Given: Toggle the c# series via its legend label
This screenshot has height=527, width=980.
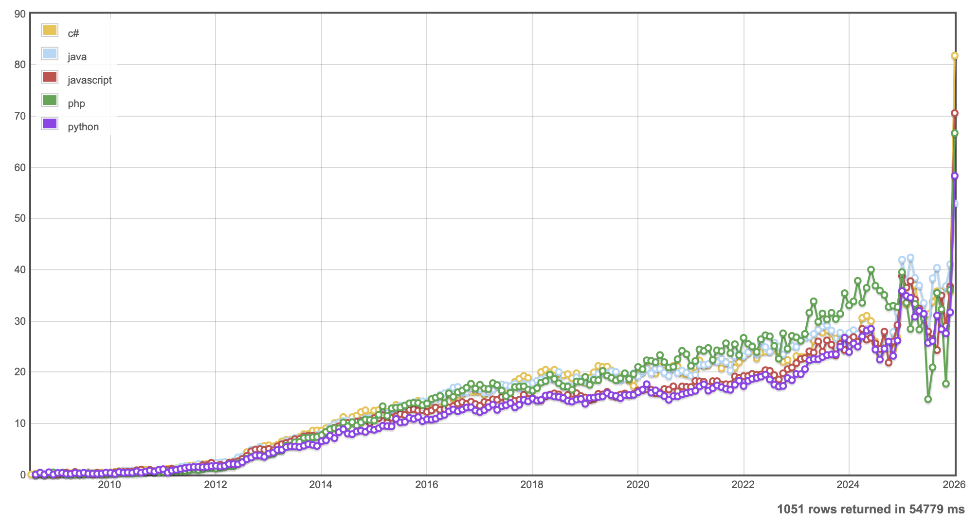Looking at the screenshot, I should coord(73,34).
